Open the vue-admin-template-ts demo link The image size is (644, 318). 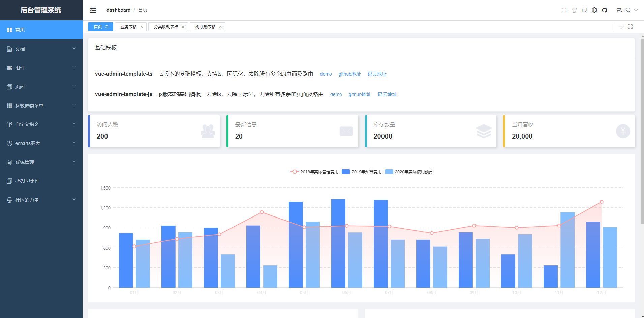click(326, 74)
